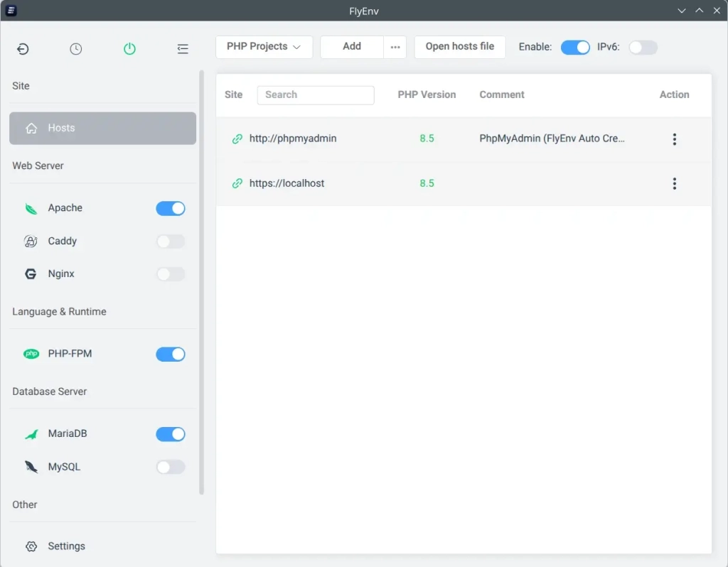The image size is (728, 567).
Task: Click the MySQL dolphin icon
Action: [31, 467]
